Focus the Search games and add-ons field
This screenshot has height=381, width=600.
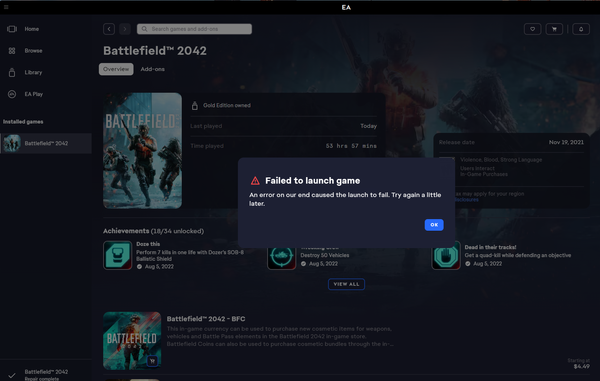click(194, 29)
